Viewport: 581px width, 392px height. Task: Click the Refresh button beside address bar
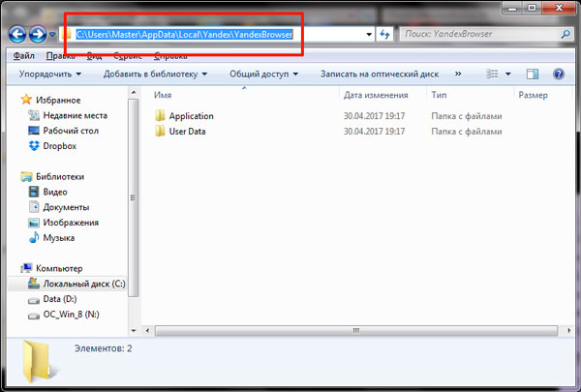tap(384, 34)
